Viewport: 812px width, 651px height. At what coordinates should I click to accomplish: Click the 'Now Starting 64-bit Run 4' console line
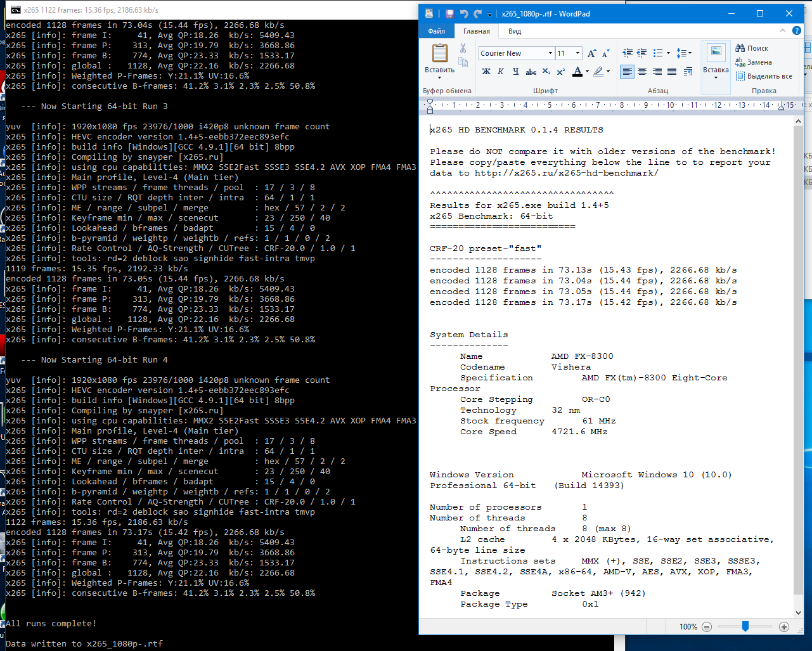94,360
